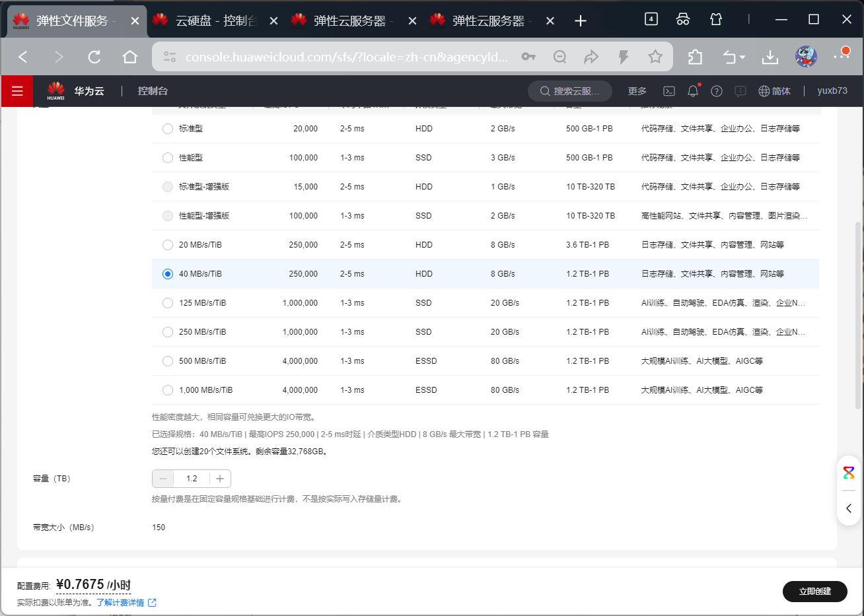Go to 控制台 in the header
The width and height of the screenshot is (864, 616).
[153, 91]
